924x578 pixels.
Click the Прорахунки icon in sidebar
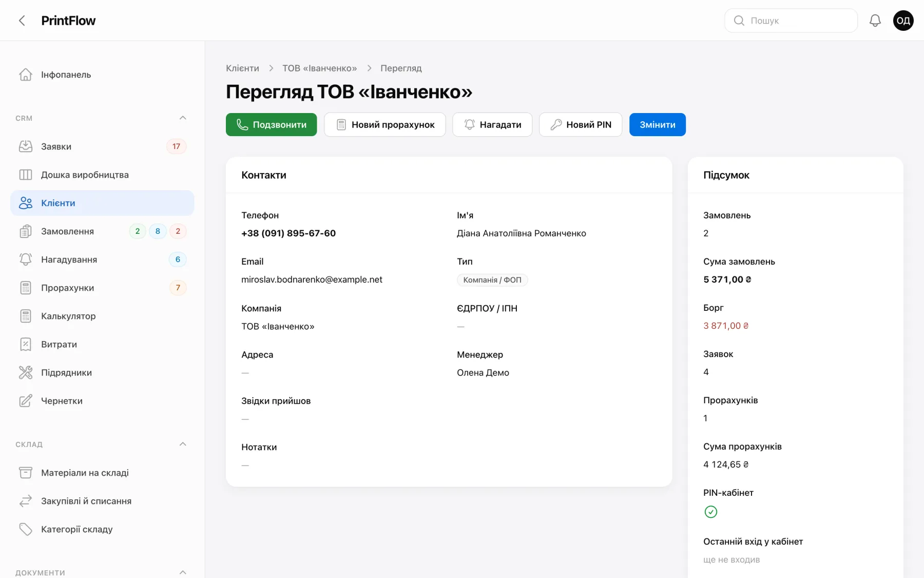coord(26,288)
